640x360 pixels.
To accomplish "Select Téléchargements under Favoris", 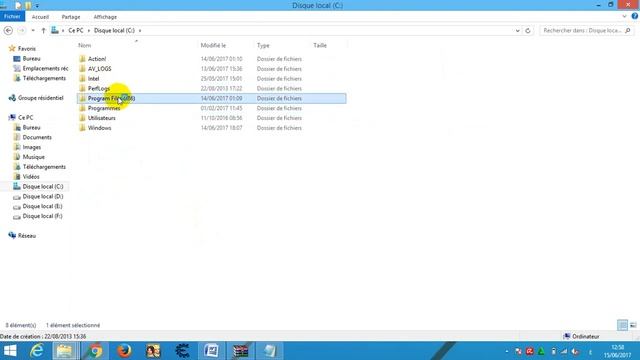I will pos(44,78).
